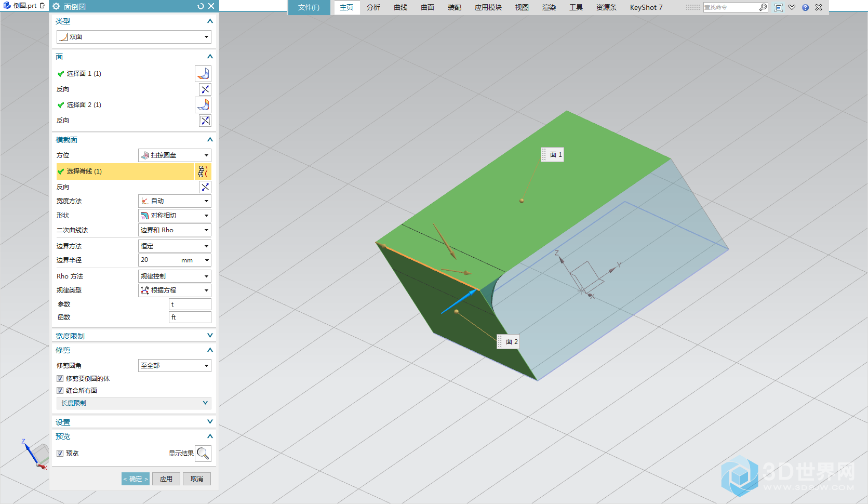Open the 方位 扫掠圆盘 dropdown
868x504 pixels.
point(175,155)
